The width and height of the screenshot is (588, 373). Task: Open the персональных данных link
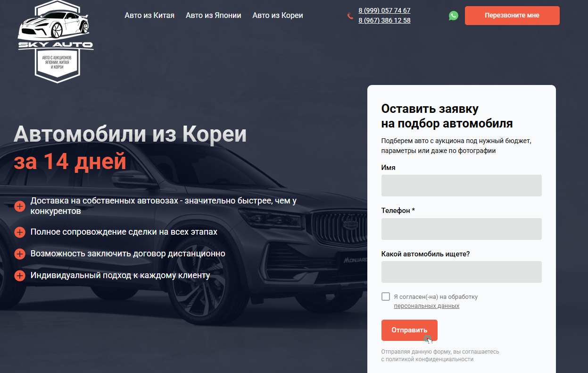coord(426,306)
